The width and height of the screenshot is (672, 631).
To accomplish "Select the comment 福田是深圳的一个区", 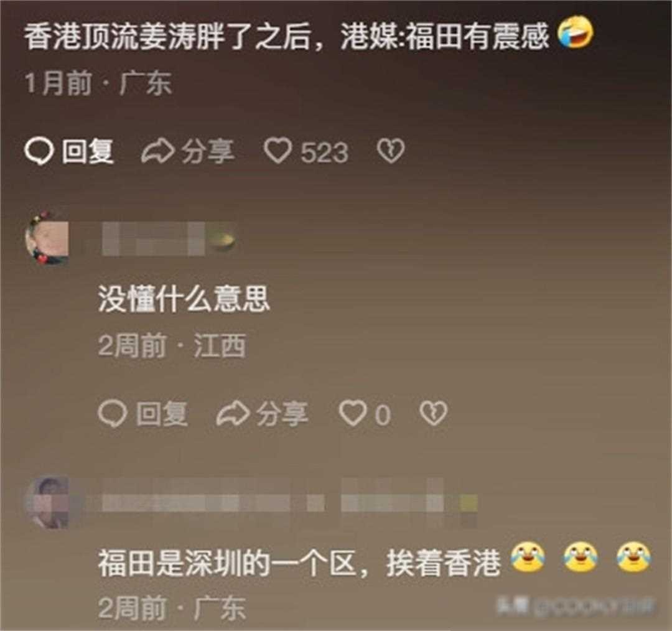I will (228, 563).
